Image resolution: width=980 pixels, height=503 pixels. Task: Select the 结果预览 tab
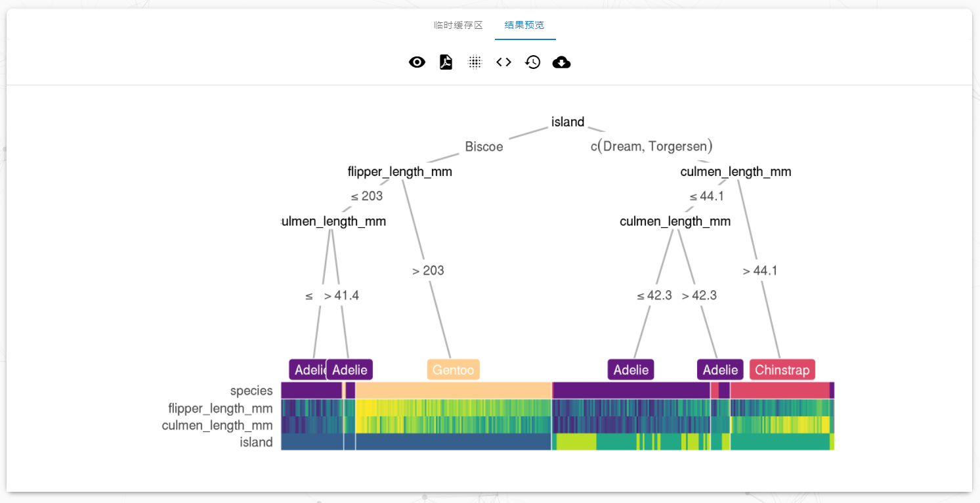[x=524, y=25]
